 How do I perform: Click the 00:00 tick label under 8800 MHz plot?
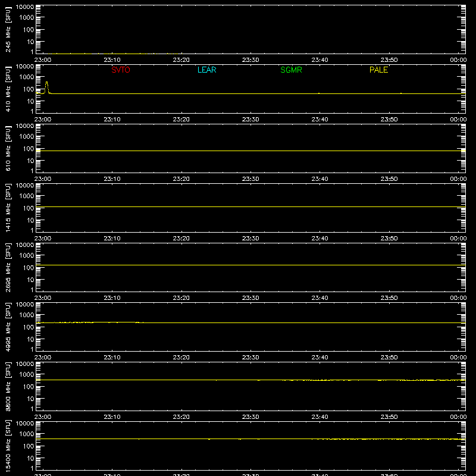[x=458, y=417]
